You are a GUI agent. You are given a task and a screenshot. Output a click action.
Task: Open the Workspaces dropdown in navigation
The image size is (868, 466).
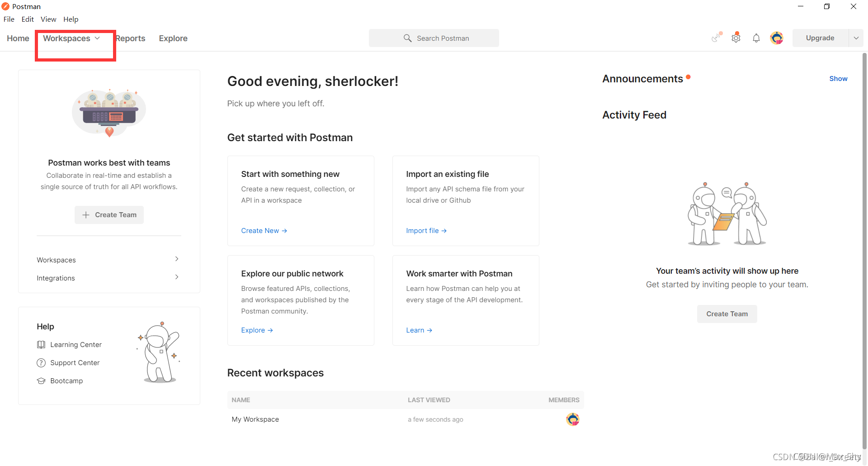point(71,38)
